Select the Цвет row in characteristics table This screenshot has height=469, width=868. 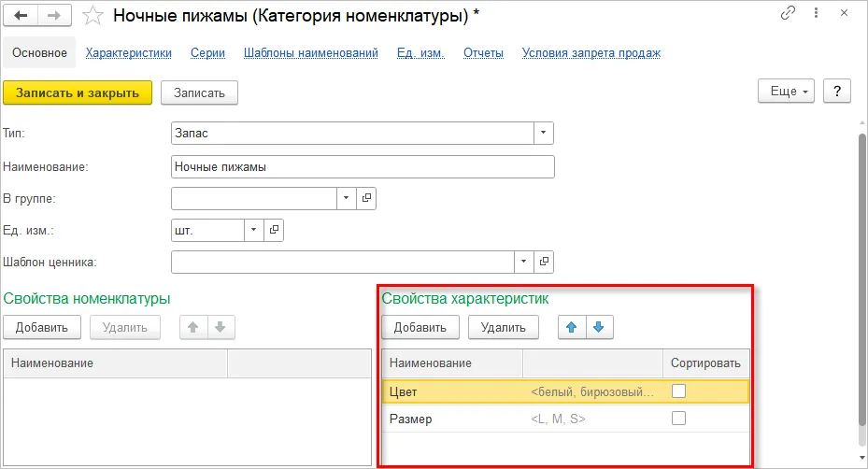point(565,391)
